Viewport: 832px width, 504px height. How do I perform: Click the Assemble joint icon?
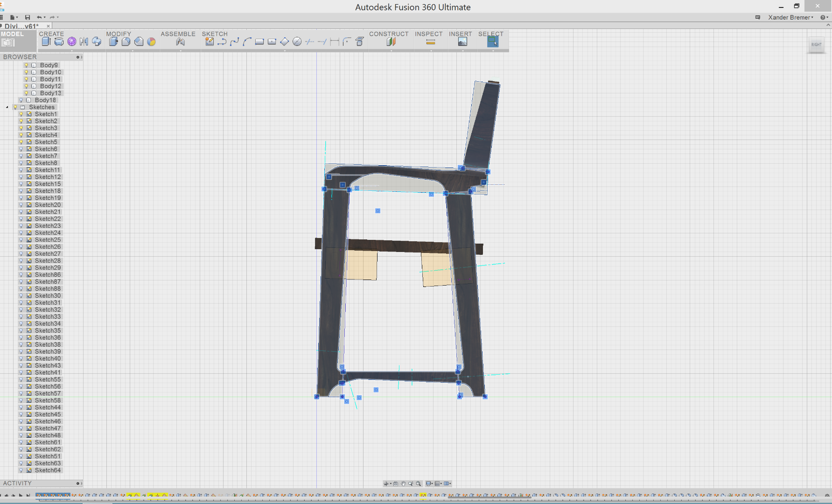click(x=181, y=42)
